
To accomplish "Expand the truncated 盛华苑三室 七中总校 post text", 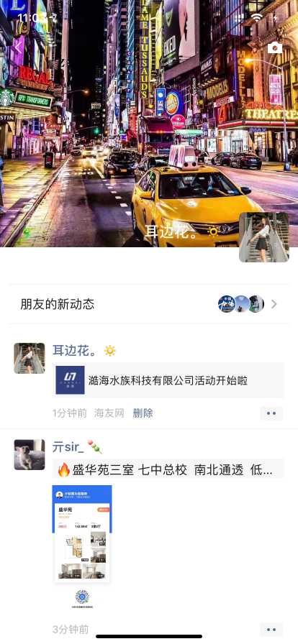I will [168, 469].
